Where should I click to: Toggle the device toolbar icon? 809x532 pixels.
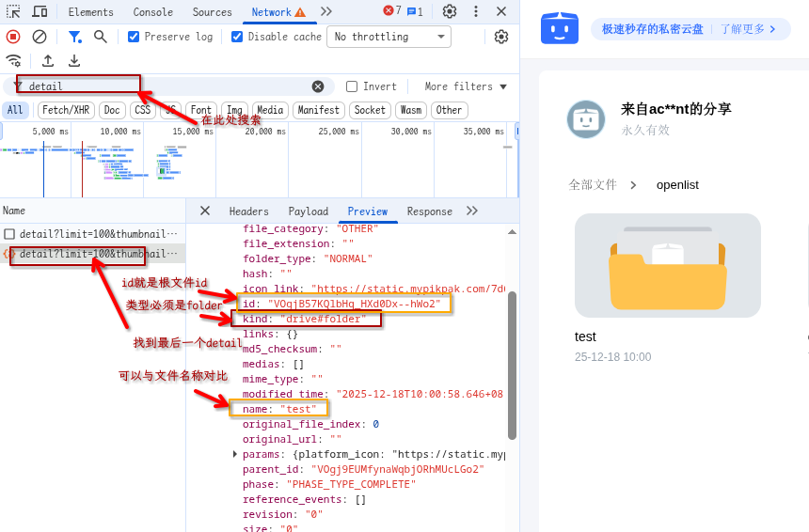[40, 11]
